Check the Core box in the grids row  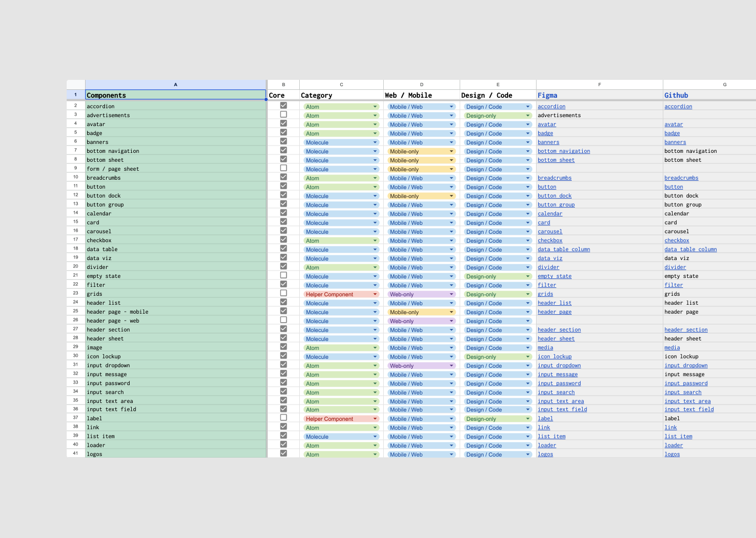point(283,293)
